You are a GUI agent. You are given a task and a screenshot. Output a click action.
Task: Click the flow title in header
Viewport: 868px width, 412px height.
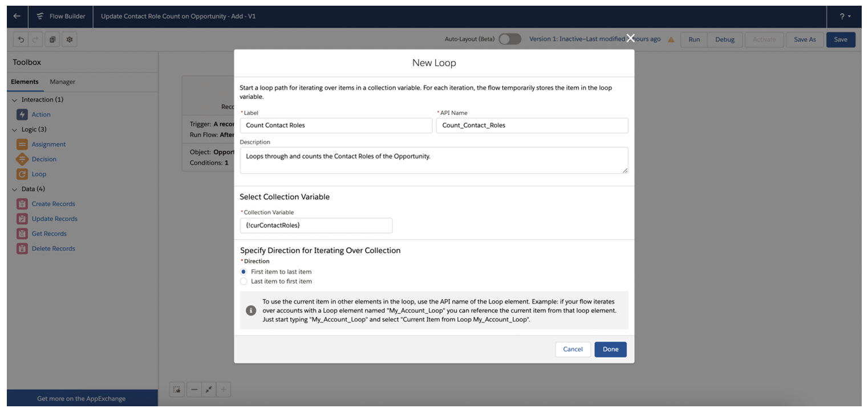178,16
